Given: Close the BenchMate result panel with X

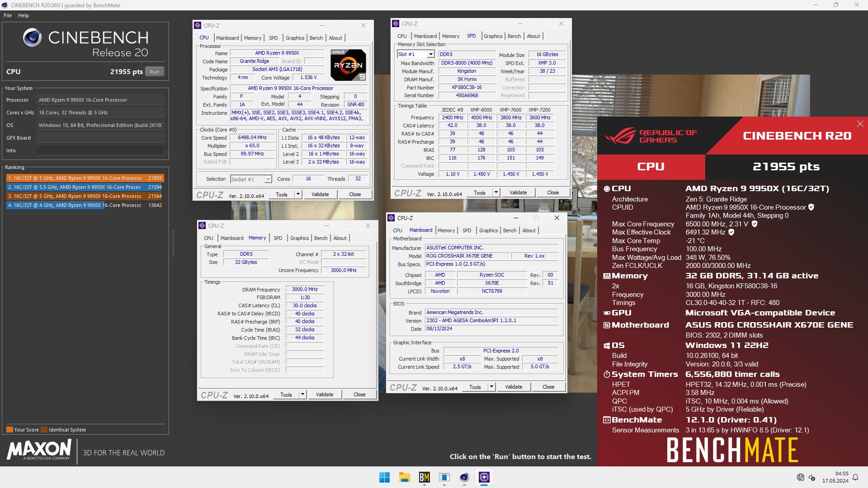Looking at the screenshot, I should 860,123.
